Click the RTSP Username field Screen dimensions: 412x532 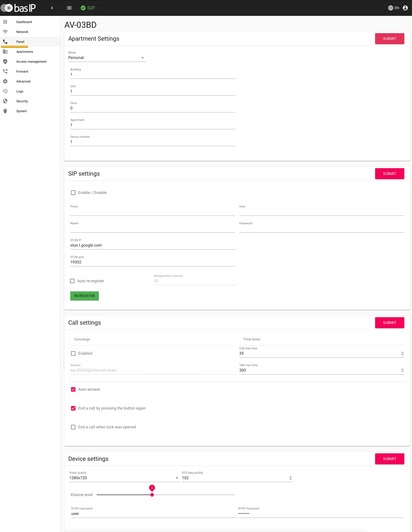[x=154, y=514]
